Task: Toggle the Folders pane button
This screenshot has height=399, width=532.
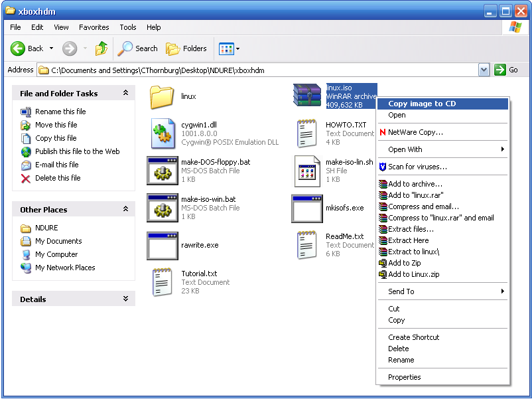Action: [186, 48]
